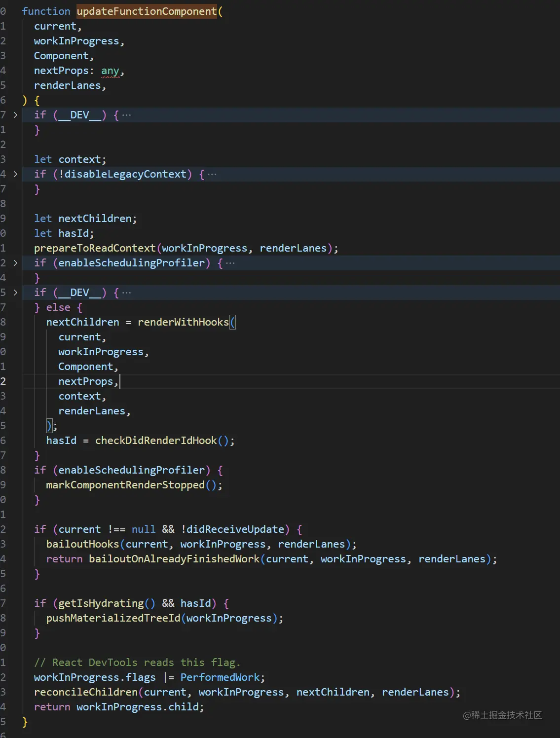Click the 'else' keyword
Image resolution: width=560 pixels, height=738 pixels.
click(x=58, y=307)
